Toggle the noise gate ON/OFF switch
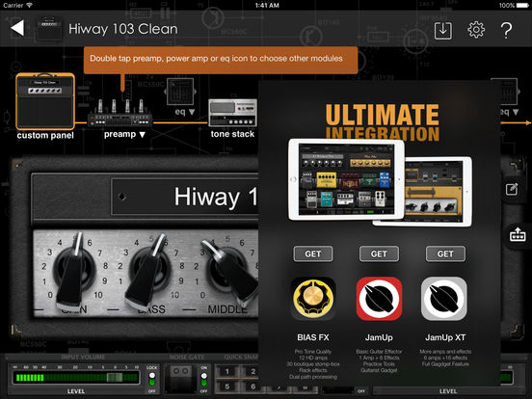Screen dimensions: 532x399 pyautogui.click(x=203, y=379)
